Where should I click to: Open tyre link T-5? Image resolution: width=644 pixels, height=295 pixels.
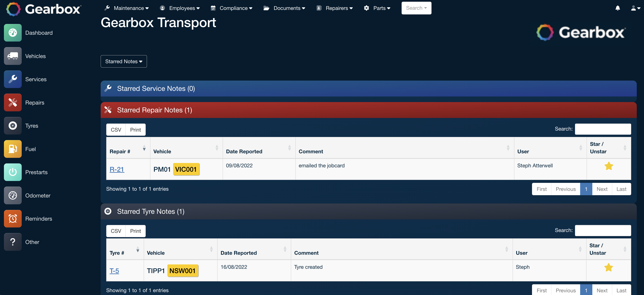(x=114, y=271)
